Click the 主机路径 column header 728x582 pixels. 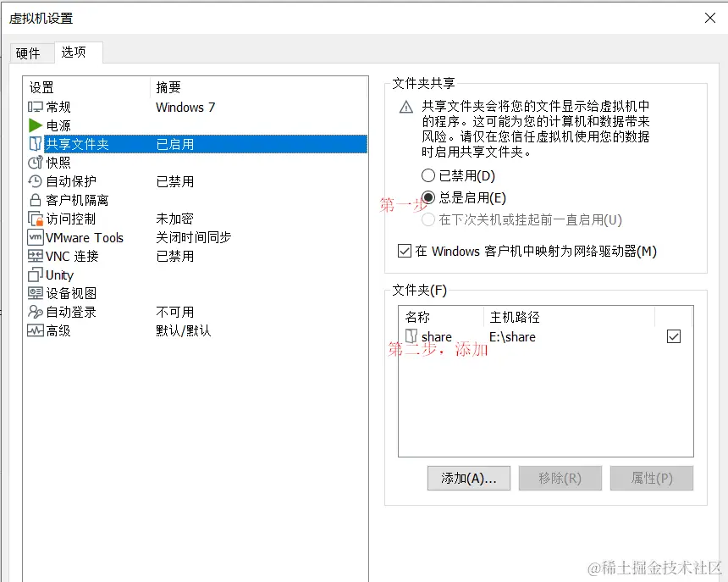515,317
